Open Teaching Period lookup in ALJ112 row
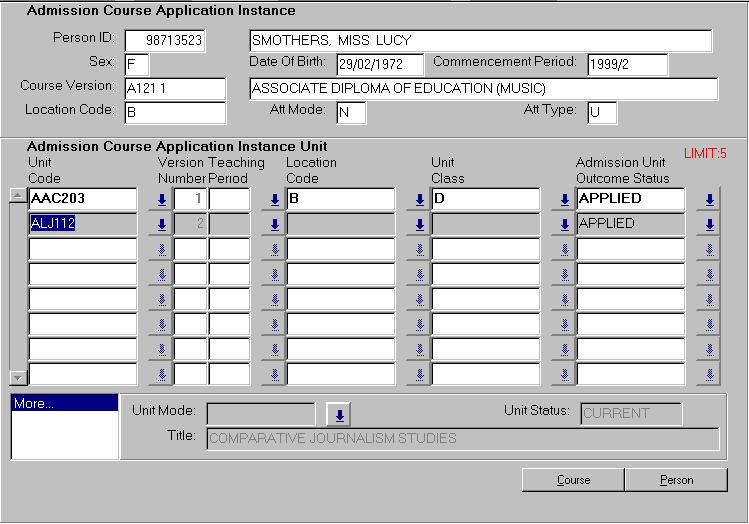This screenshot has height=524, width=749. [x=274, y=224]
